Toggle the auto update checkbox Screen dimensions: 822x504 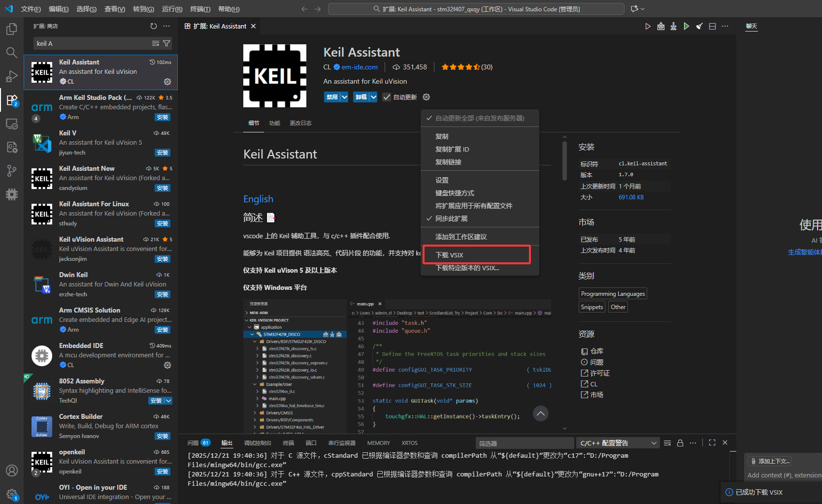click(387, 97)
